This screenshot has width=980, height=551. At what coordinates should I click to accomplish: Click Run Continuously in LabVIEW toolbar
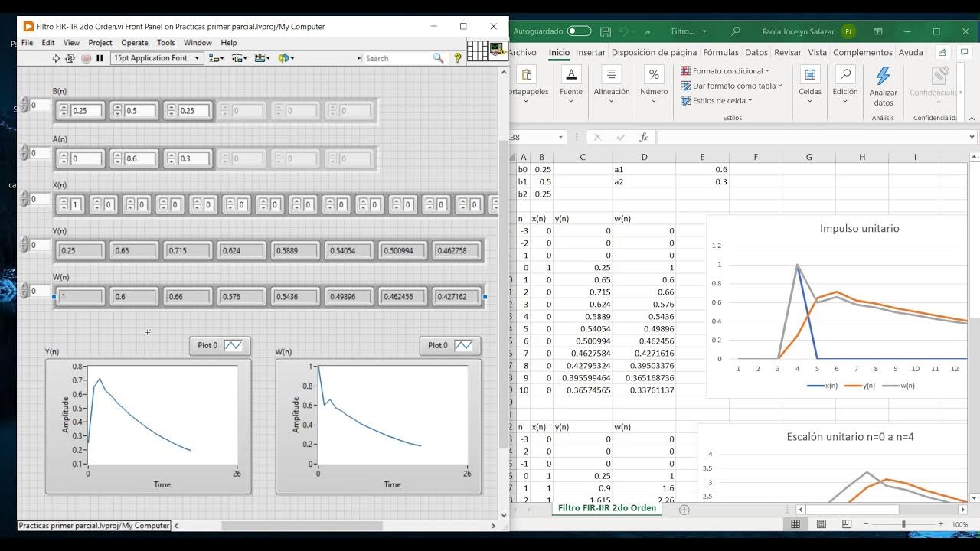tap(70, 58)
